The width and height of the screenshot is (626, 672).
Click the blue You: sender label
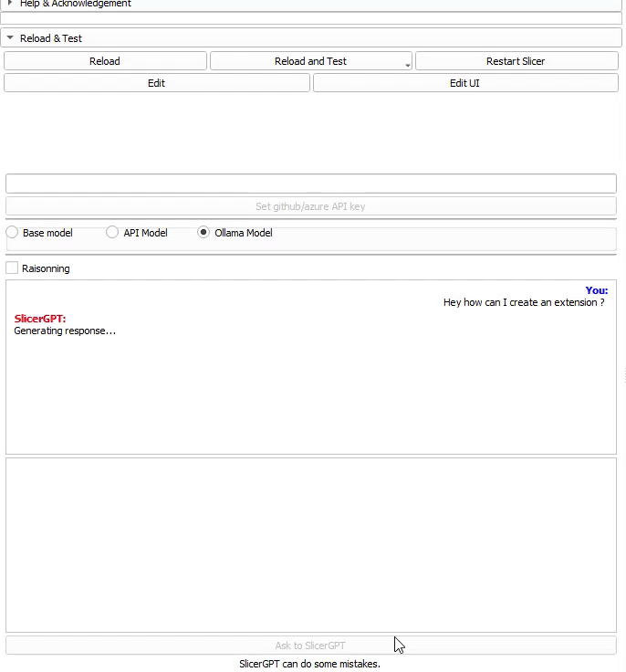tap(596, 290)
